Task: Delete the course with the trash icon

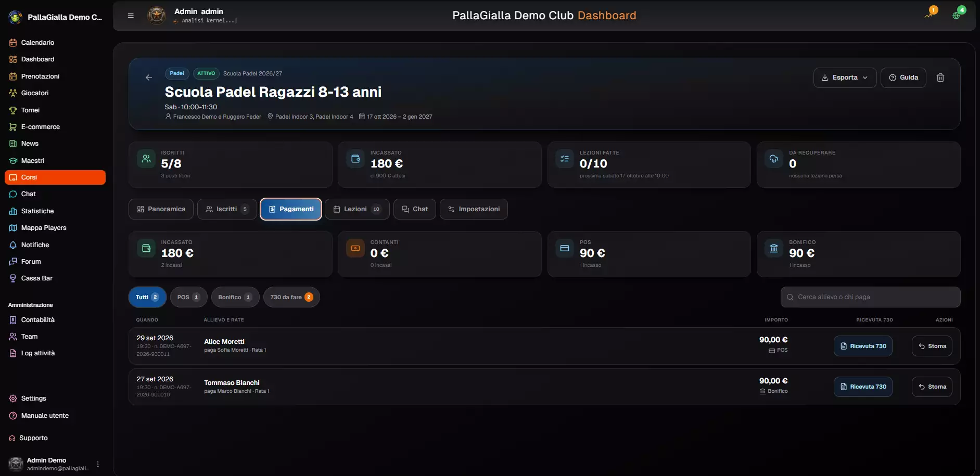Action: [940, 78]
